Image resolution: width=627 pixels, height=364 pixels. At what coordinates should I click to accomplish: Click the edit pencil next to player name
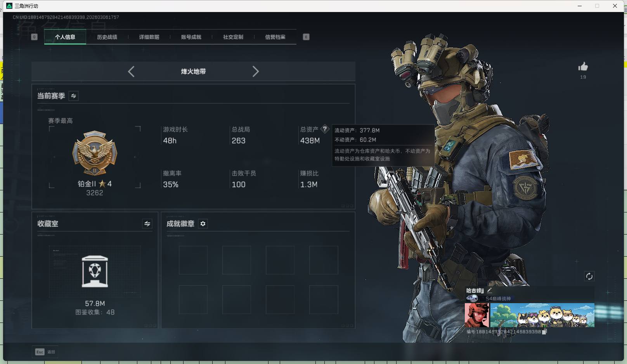tap(490, 290)
